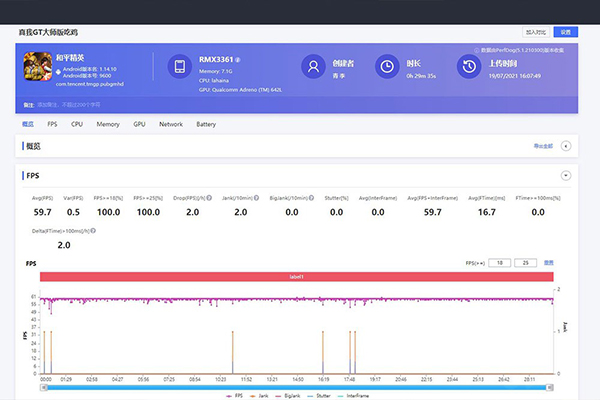Click the upload time history icon
Screen dimensions: 600x400
[467, 67]
